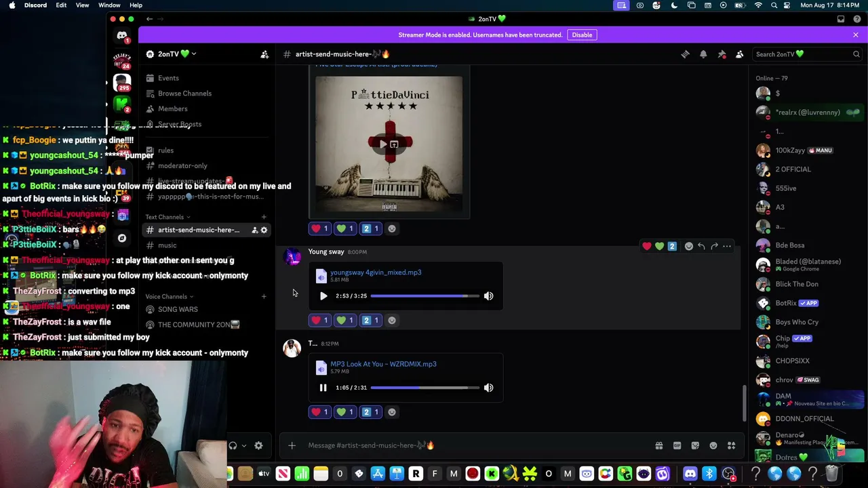Invite people icon beside 2onTV server name
The image size is (868, 488).
[264, 54]
